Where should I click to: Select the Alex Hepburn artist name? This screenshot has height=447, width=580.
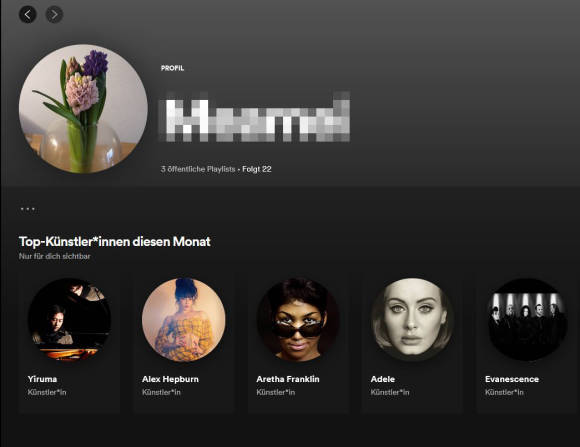click(171, 379)
